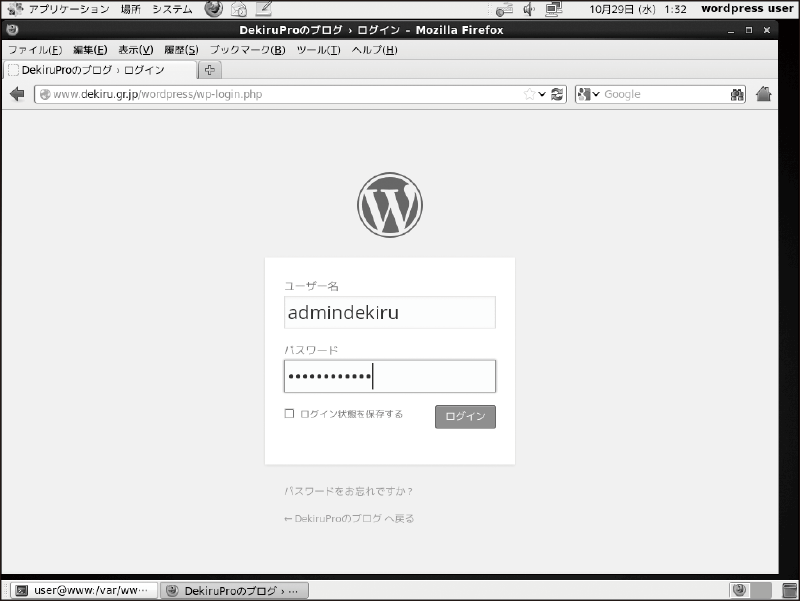Click the WordPress logo

coord(390,205)
